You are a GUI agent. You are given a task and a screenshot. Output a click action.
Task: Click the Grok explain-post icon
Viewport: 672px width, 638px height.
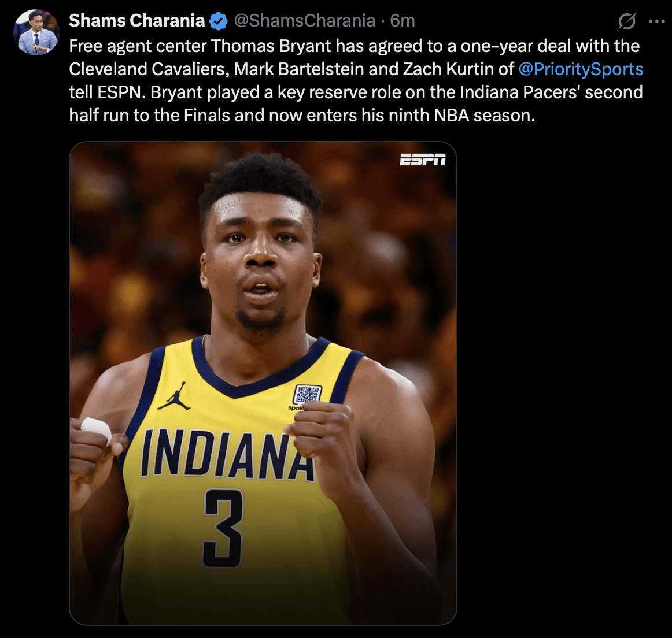tap(626, 21)
